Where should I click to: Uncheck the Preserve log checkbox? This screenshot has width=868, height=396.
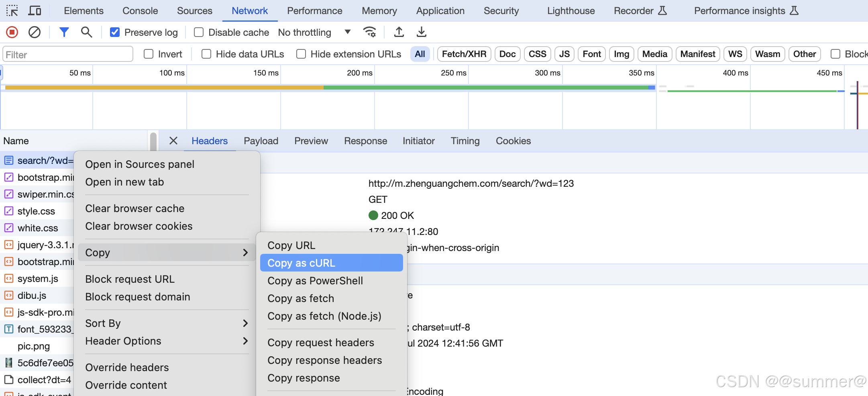point(115,32)
